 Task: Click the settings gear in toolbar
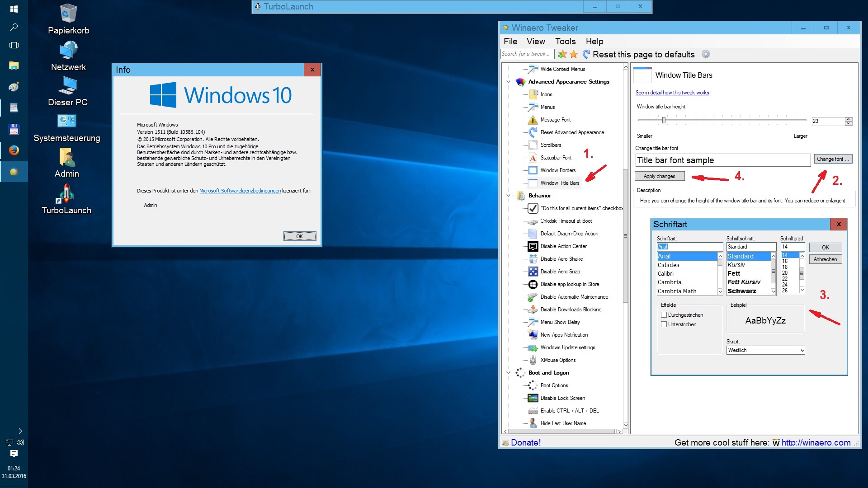tap(706, 54)
